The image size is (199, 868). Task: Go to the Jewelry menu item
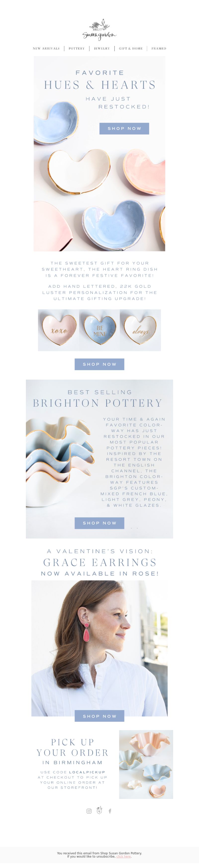(102, 48)
